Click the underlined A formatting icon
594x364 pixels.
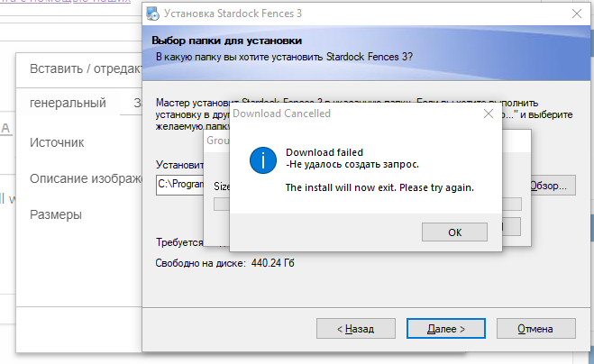point(5,128)
